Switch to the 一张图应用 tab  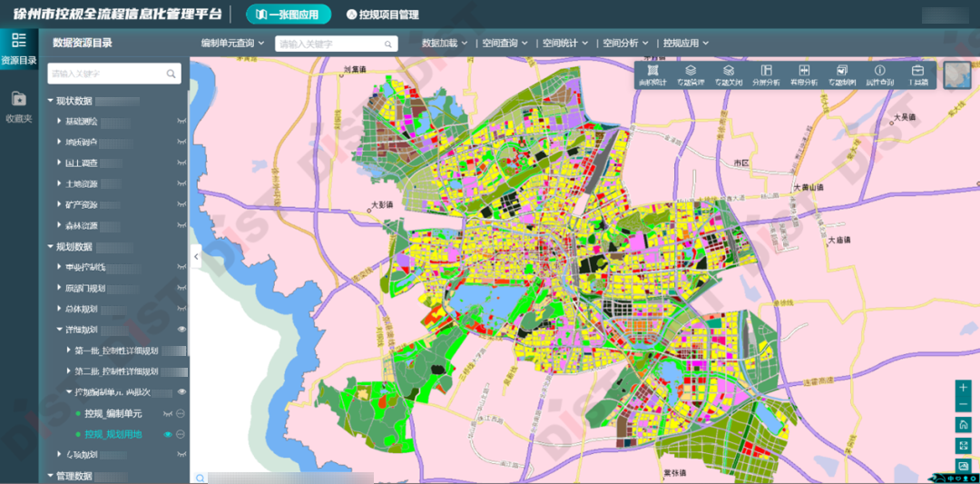click(289, 15)
